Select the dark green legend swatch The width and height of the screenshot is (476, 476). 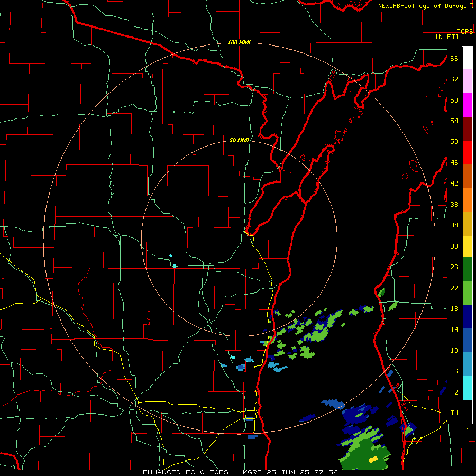467,269
